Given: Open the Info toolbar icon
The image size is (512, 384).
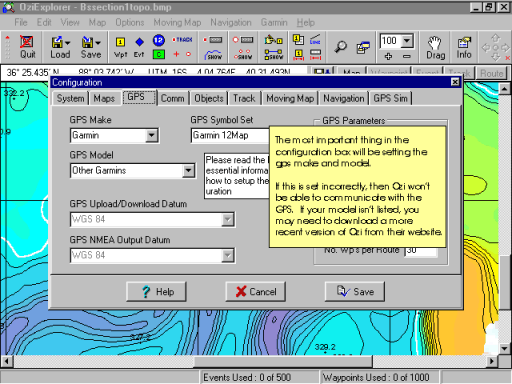Looking at the screenshot, I should (464, 48).
